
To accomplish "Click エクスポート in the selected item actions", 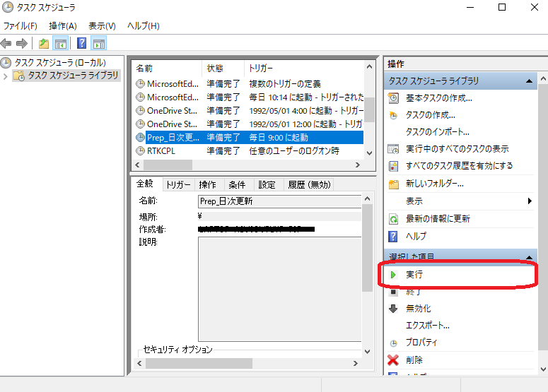I will 427,326.
